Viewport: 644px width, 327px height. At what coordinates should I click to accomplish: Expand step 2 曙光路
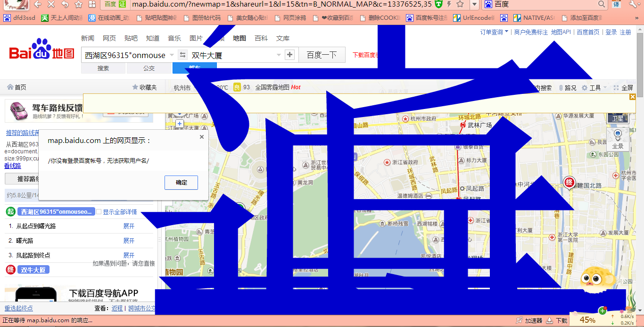point(129,241)
